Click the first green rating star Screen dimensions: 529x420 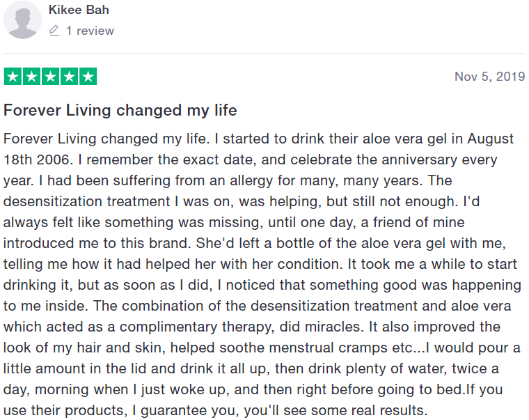tap(13, 77)
